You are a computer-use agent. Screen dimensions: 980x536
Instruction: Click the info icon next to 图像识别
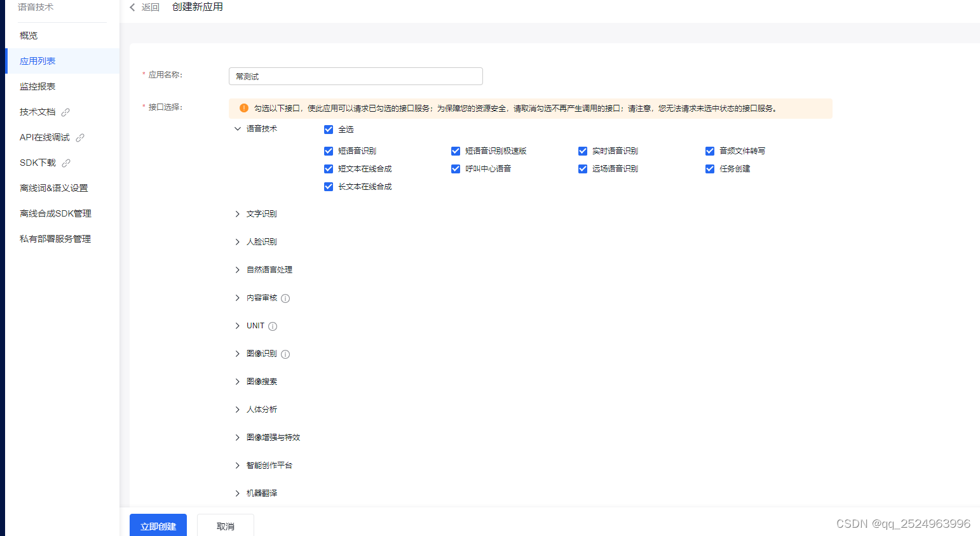coord(285,354)
